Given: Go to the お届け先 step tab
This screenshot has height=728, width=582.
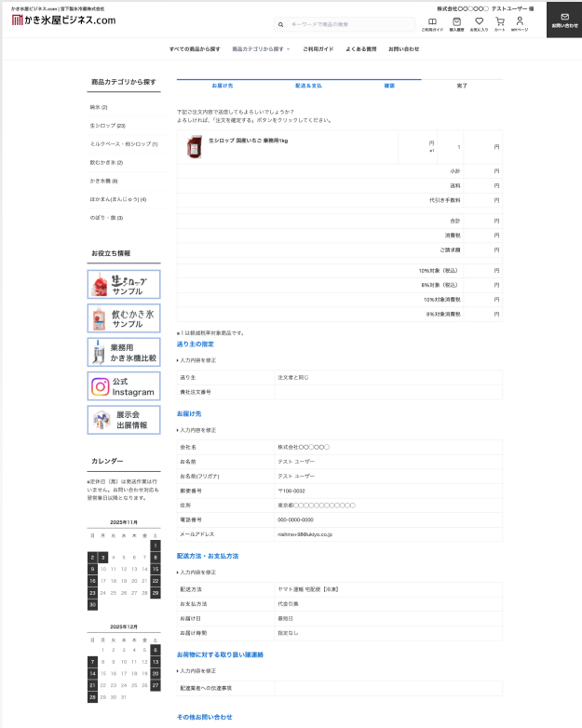Looking at the screenshot, I should click(x=223, y=86).
